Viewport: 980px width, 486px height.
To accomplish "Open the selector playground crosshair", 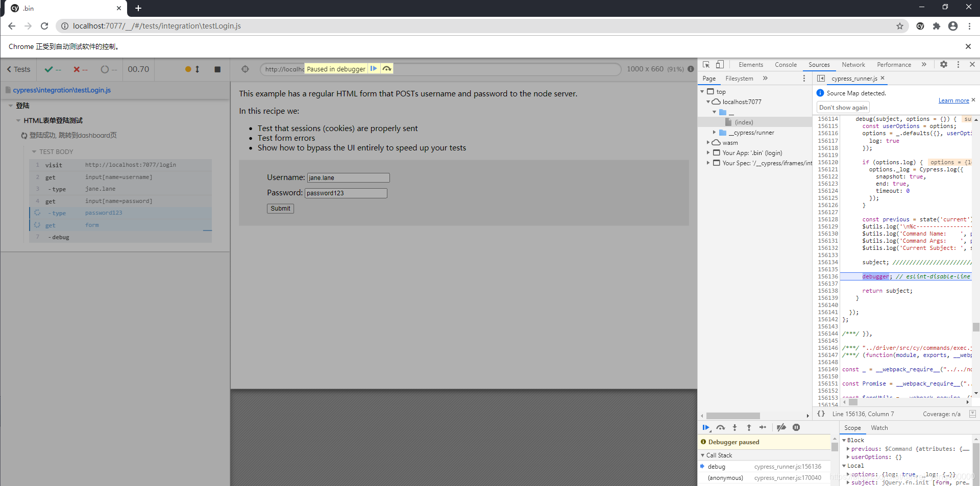I will (245, 69).
